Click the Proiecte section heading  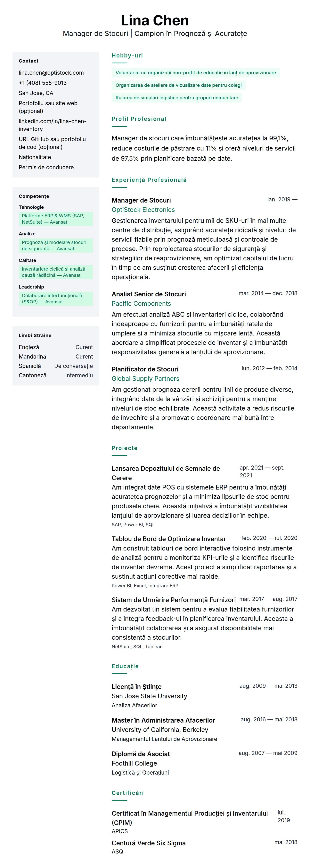coord(125,448)
